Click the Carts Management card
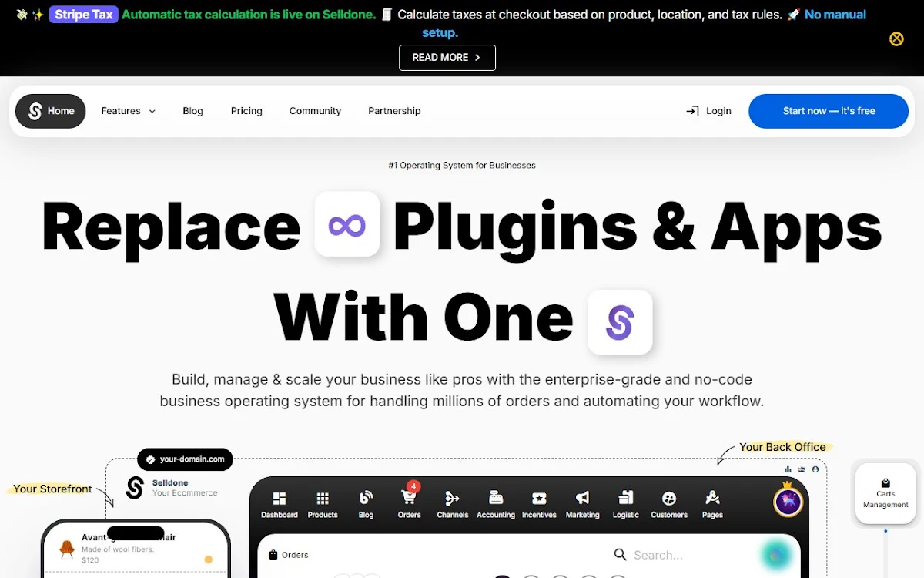The width and height of the screenshot is (924, 578). tap(885, 493)
